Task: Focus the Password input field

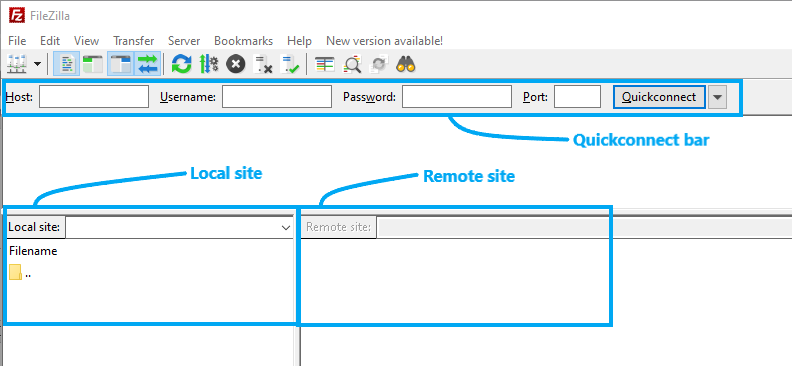Action: click(x=457, y=96)
